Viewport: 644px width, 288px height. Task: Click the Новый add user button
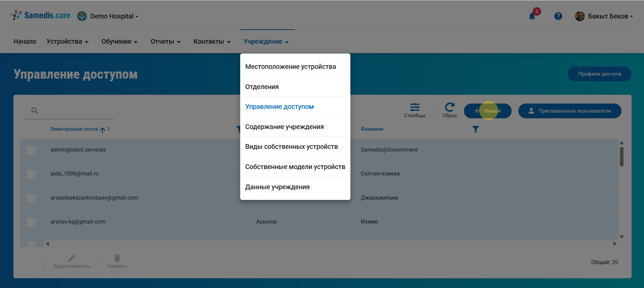[x=487, y=111]
